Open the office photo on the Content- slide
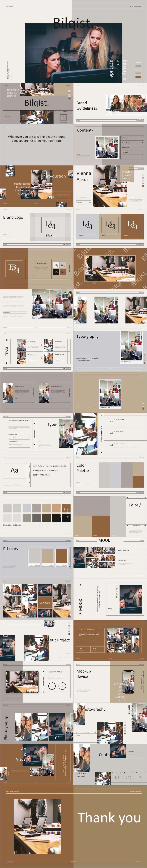The image size is (147, 868). [x=107, y=147]
